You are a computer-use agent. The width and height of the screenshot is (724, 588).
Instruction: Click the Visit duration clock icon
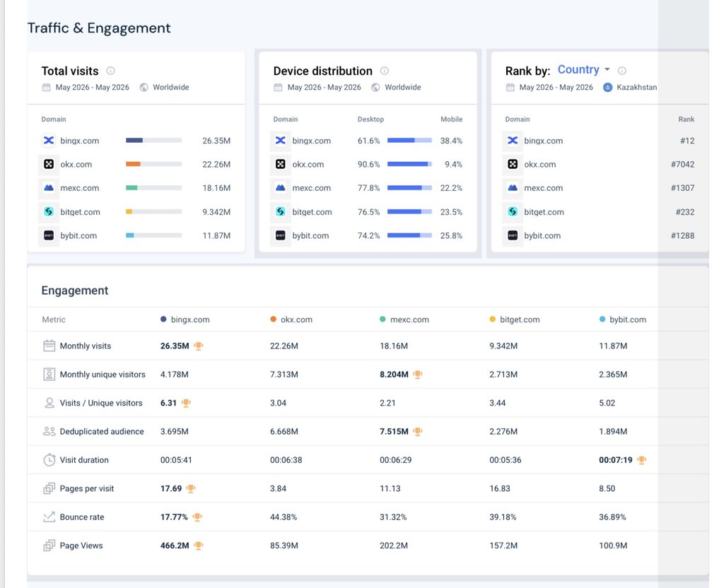click(x=49, y=459)
